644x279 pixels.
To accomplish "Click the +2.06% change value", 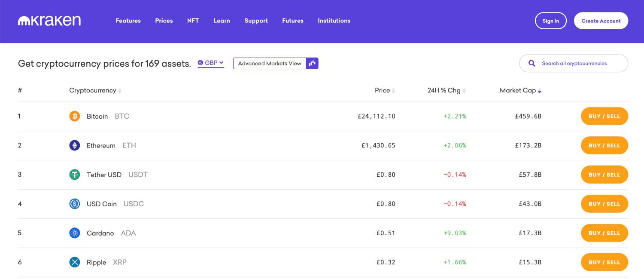I will point(455,145).
